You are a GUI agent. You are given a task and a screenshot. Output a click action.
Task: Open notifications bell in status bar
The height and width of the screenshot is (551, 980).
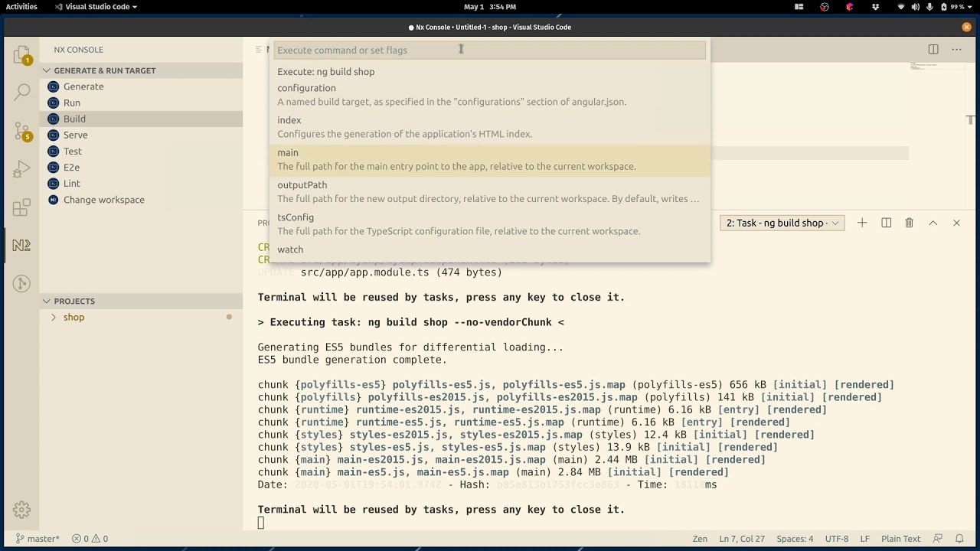959,539
